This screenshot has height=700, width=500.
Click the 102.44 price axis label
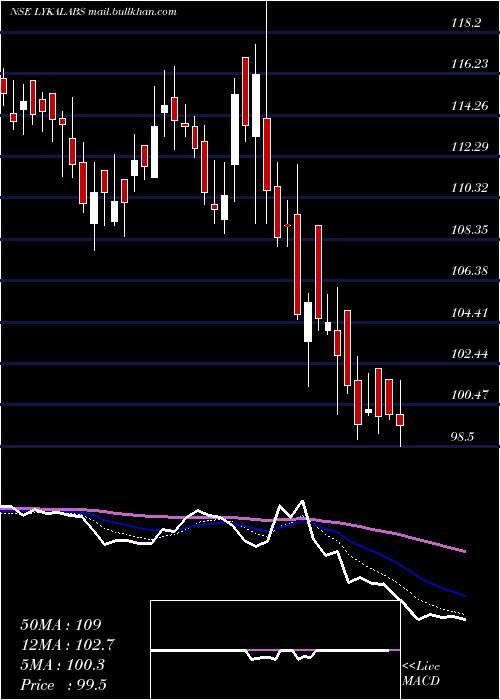(469, 354)
